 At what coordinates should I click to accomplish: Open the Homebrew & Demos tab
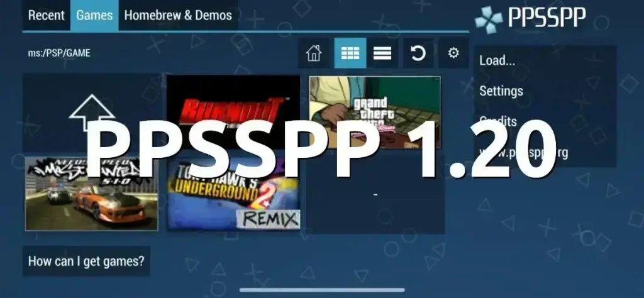(x=178, y=15)
